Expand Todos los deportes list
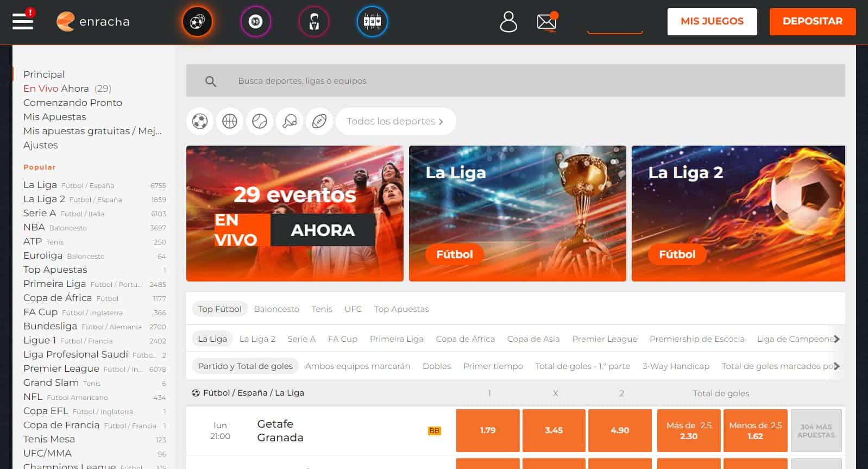 tap(395, 121)
